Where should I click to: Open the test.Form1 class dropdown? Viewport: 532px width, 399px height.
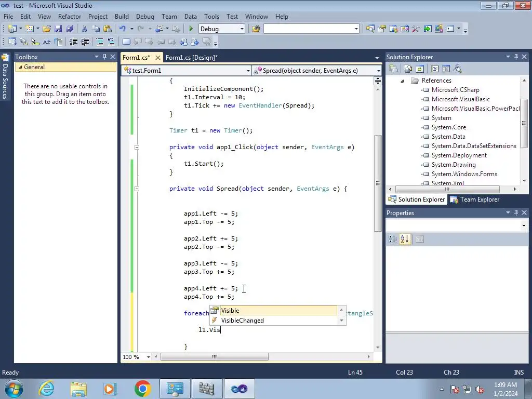pyautogui.click(x=248, y=71)
